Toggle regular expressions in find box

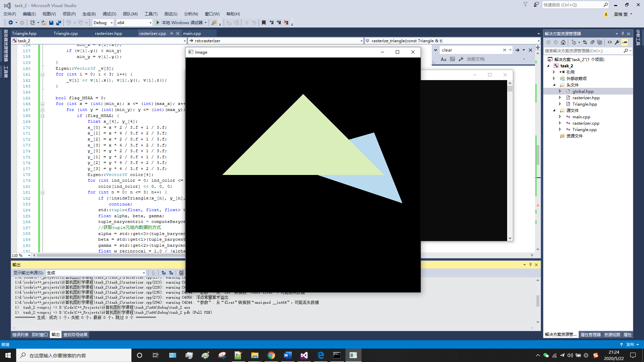click(x=461, y=59)
